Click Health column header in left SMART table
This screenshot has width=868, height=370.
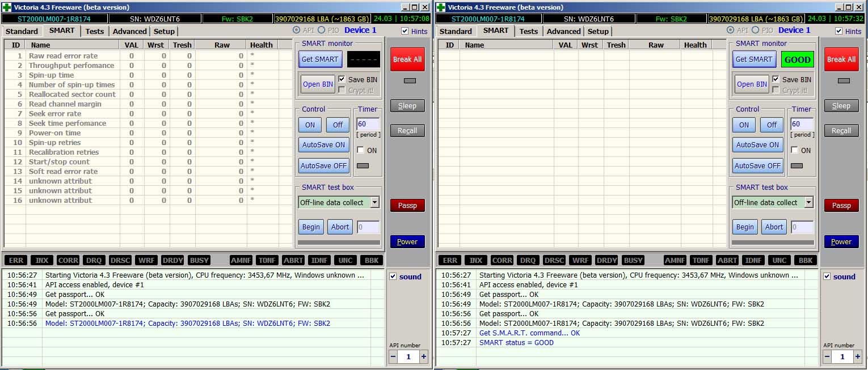(x=262, y=45)
